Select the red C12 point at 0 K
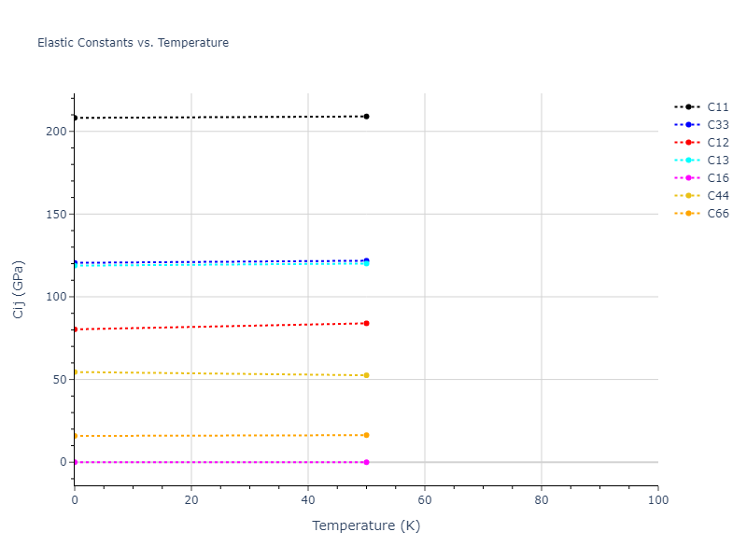747x560 pixels. [x=75, y=329]
